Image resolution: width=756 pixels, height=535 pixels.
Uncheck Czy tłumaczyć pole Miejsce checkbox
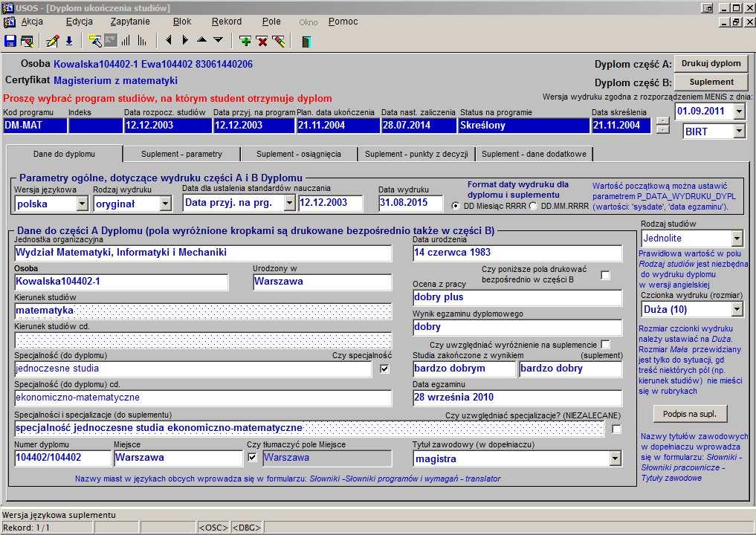point(252,457)
